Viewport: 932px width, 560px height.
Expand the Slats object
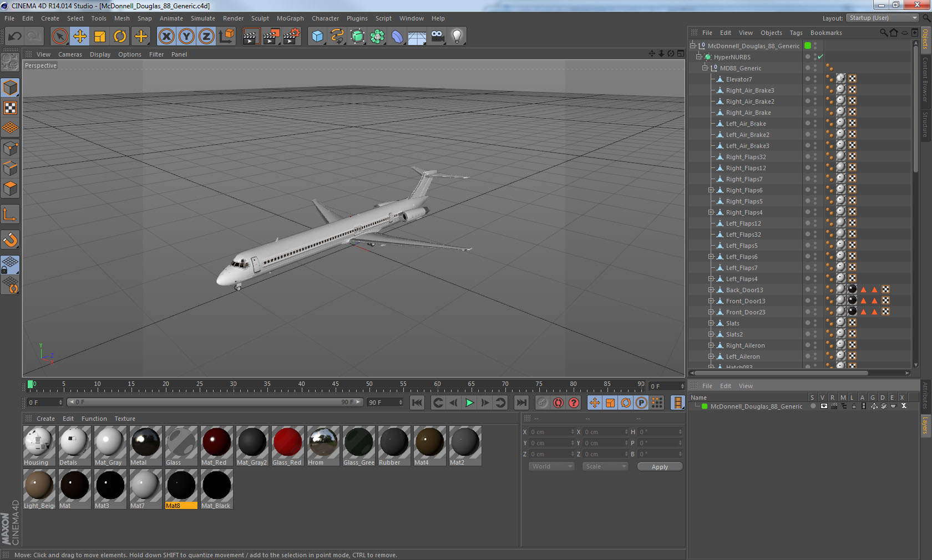[x=711, y=323]
